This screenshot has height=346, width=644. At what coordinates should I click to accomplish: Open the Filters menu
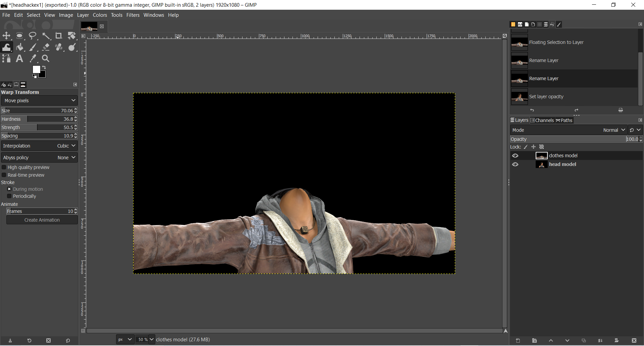[x=133, y=15]
